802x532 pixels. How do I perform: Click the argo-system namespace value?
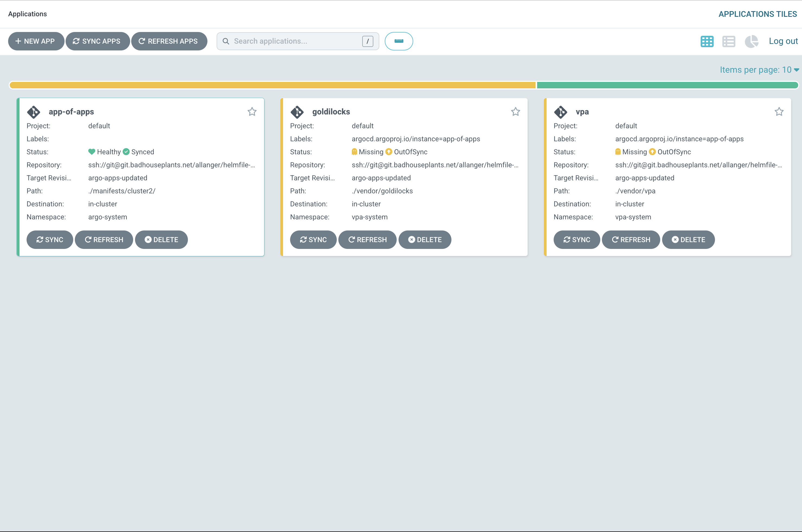pyautogui.click(x=108, y=217)
